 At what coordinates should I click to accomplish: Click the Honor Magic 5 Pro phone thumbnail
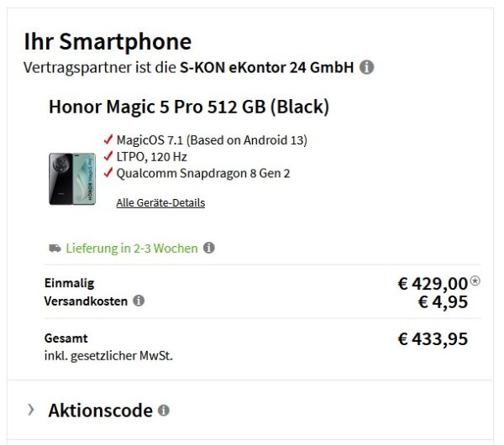pos(72,178)
